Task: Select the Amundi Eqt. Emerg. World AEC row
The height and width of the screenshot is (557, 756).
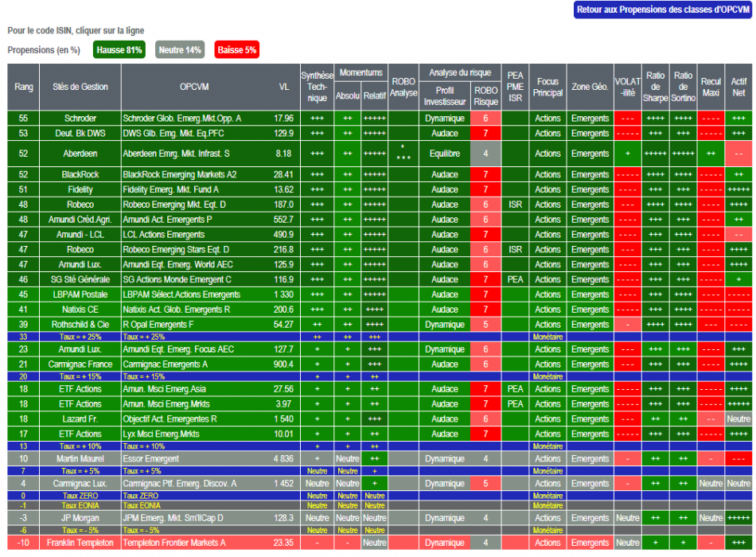Action: [x=380, y=264]
